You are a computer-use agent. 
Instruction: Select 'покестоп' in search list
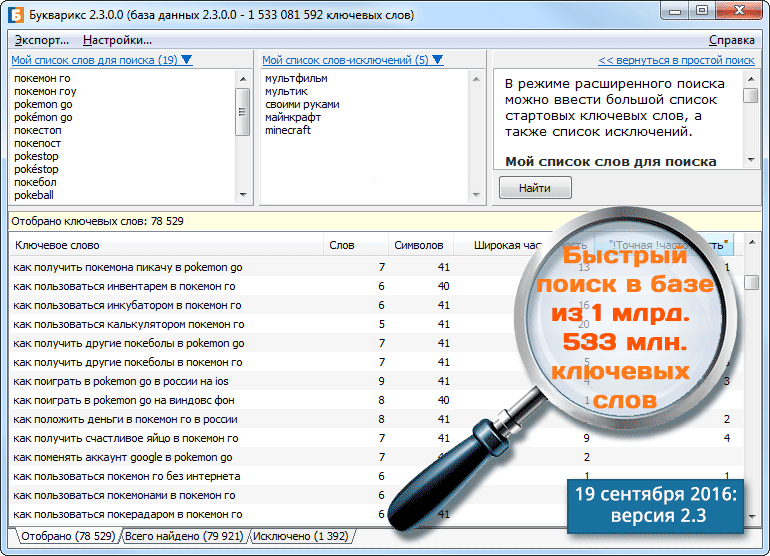click(x=38, y=130)
